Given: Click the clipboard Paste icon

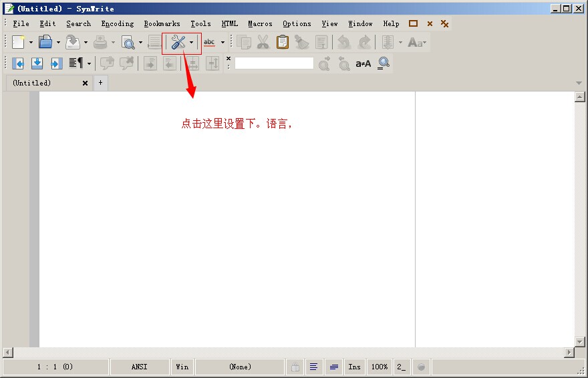Looking at the screenshot, I should (283, 42).
